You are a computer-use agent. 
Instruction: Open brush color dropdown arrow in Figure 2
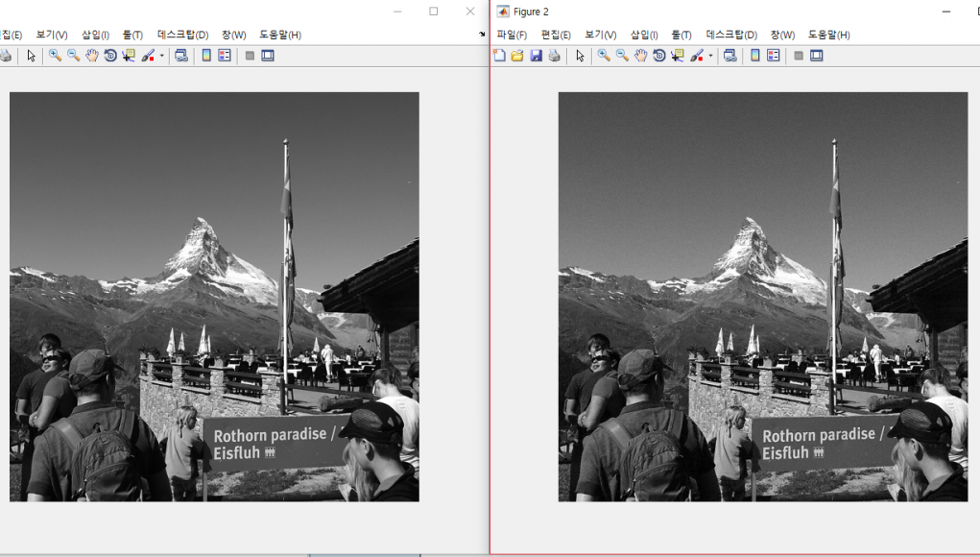[x=710, y=56]
